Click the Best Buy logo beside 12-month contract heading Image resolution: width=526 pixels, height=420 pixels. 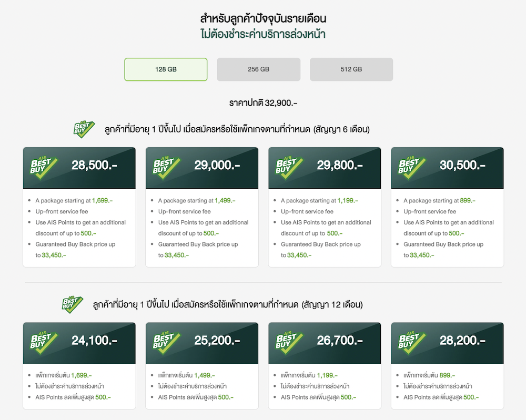[x=72, y=304]
